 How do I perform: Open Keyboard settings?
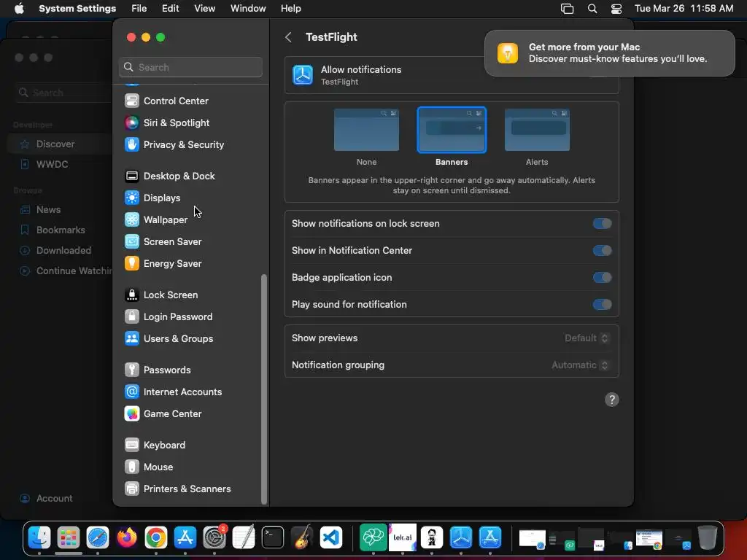click(x=155, y=446)
